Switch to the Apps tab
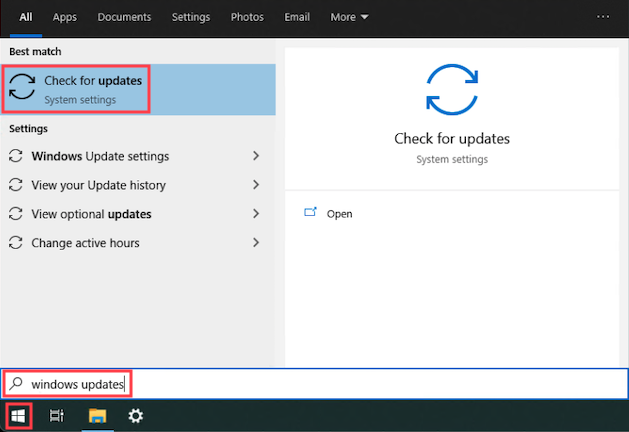The image size is (629, 432). (65, 17)
